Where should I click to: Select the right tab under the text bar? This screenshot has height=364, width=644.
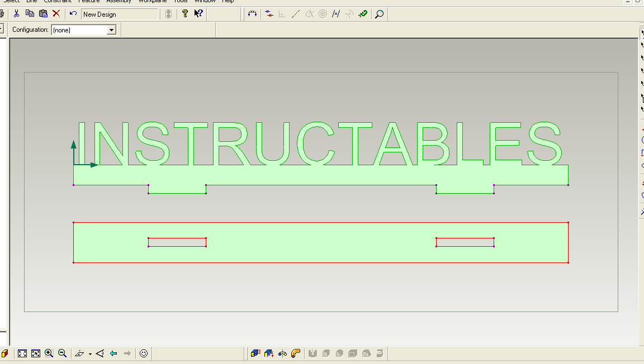[465, 189]
